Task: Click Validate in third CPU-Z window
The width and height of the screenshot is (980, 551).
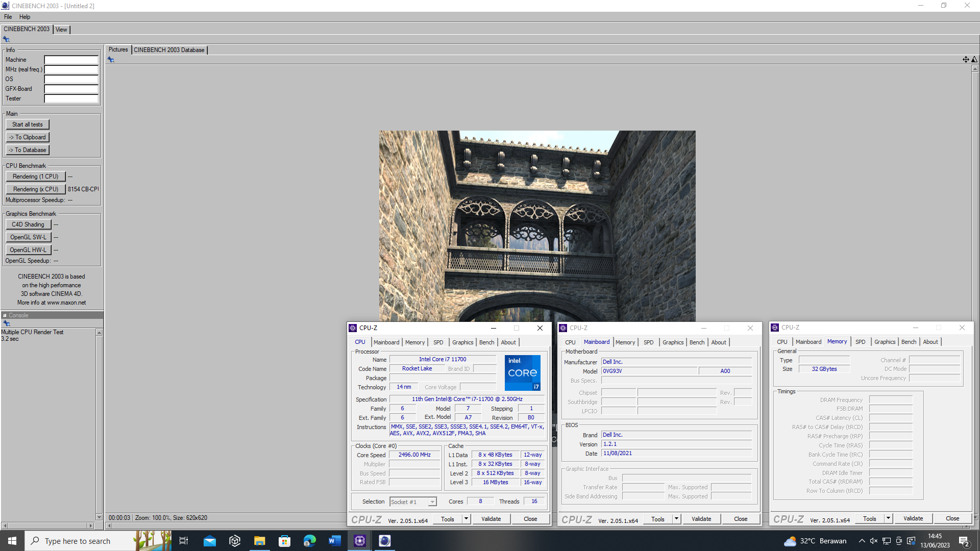Action: point(913,518)
